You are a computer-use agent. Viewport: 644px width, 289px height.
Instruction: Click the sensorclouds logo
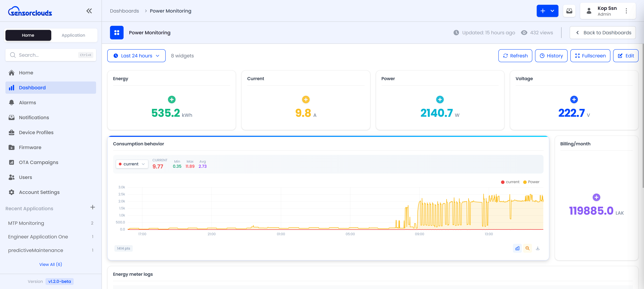pyautogui.click(x=30, y=11)
